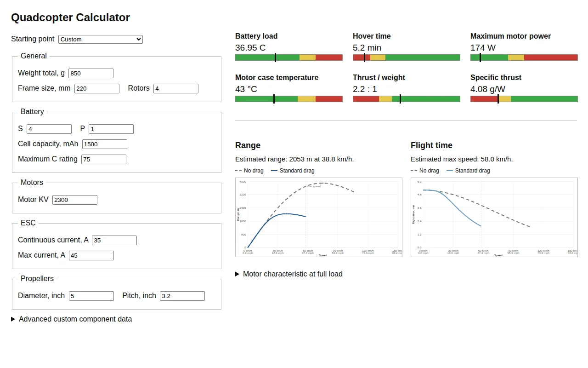
Task: Click the Propellers group label
Action: point(37,279)
